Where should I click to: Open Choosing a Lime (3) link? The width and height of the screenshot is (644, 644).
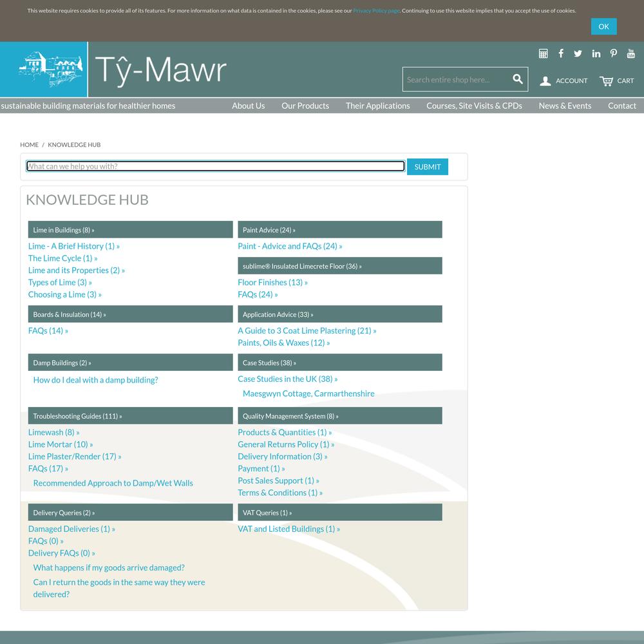[x=64, y=294]
